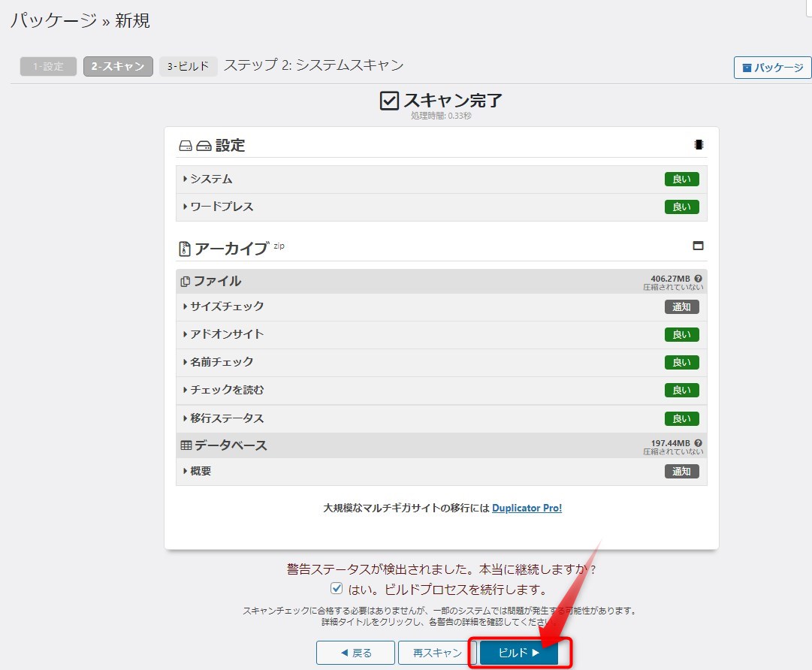
Task: Click the zip archive file icon
Action: [184, 249]
